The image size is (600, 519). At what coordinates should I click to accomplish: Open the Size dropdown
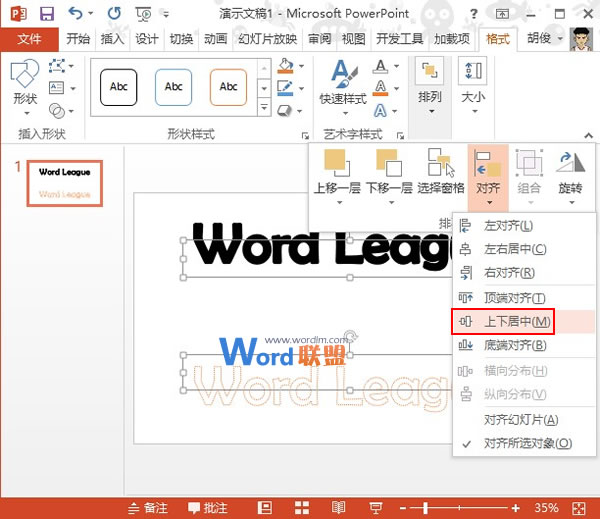(x=473, y=86)
